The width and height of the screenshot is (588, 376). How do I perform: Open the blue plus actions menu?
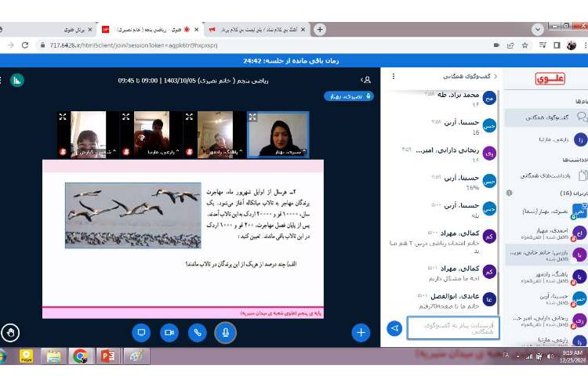pos(361,333)
